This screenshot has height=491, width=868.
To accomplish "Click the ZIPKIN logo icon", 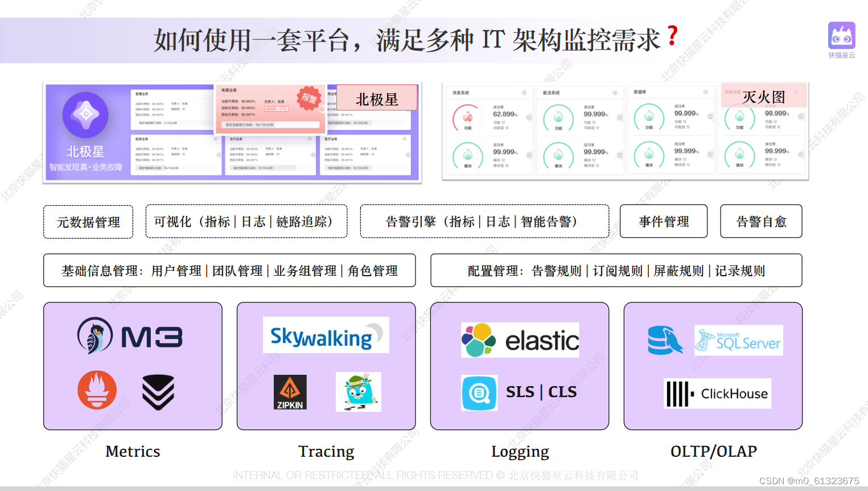I will pyautogui.click(x=290, y=392).
